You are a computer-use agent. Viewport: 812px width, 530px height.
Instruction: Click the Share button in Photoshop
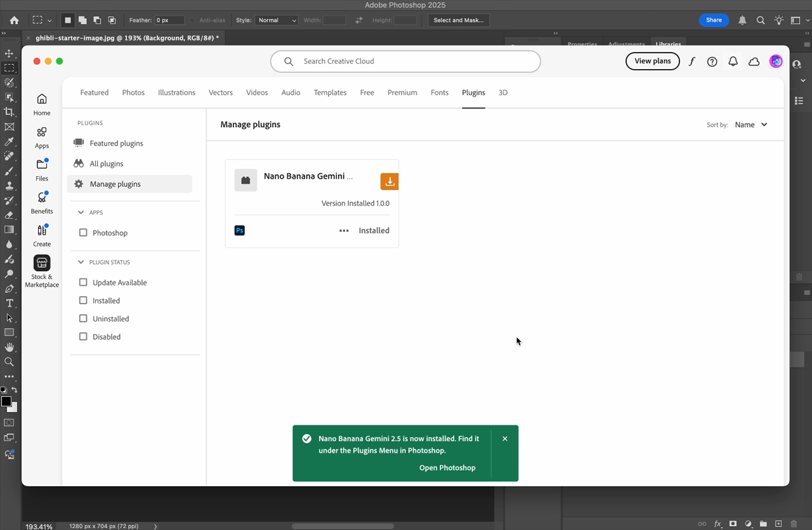[714, 20]
